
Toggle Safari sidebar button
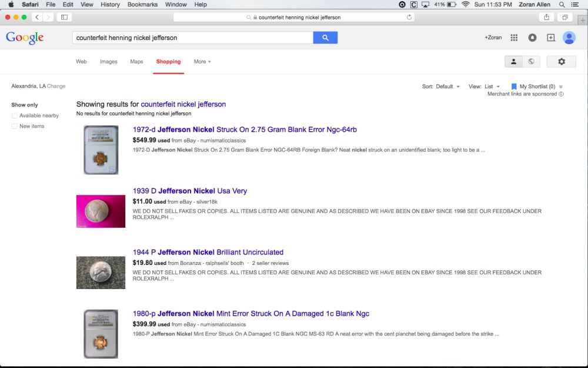point(64,17)
